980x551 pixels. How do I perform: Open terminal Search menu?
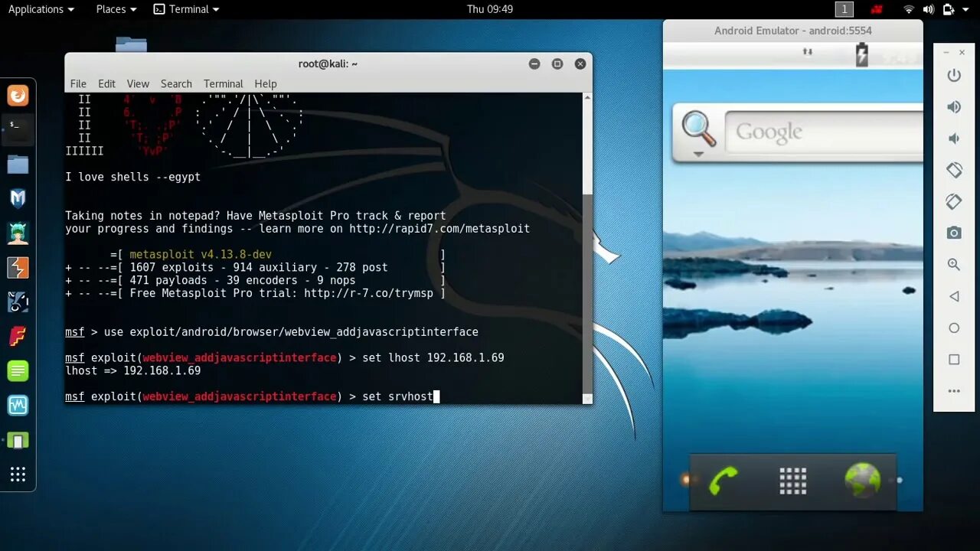(x=176, y=83)
